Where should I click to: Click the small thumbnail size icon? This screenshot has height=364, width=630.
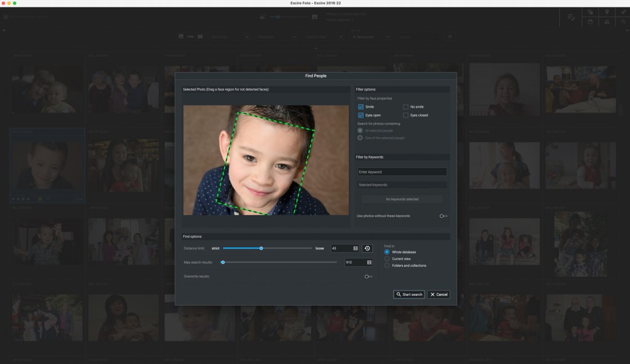[262, 17]
